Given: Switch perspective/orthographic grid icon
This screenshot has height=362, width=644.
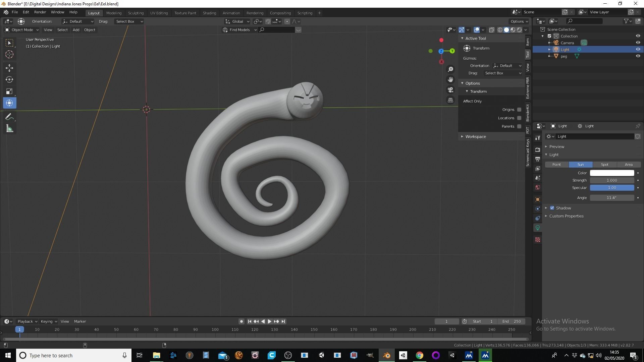Looking at the screenshot, I should 450,100.
